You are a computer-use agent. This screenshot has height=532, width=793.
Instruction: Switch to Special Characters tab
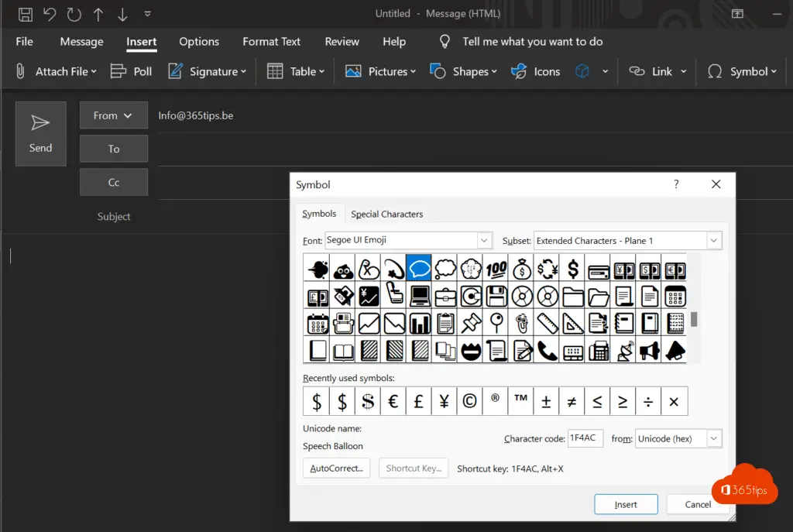click(x=386, y=214)
